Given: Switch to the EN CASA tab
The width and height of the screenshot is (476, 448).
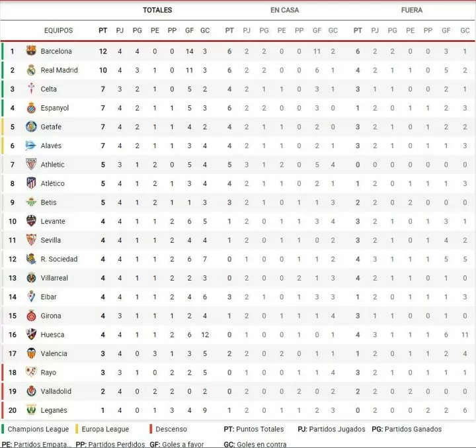Looking at the screenshot, I should (x=284, y=10).
